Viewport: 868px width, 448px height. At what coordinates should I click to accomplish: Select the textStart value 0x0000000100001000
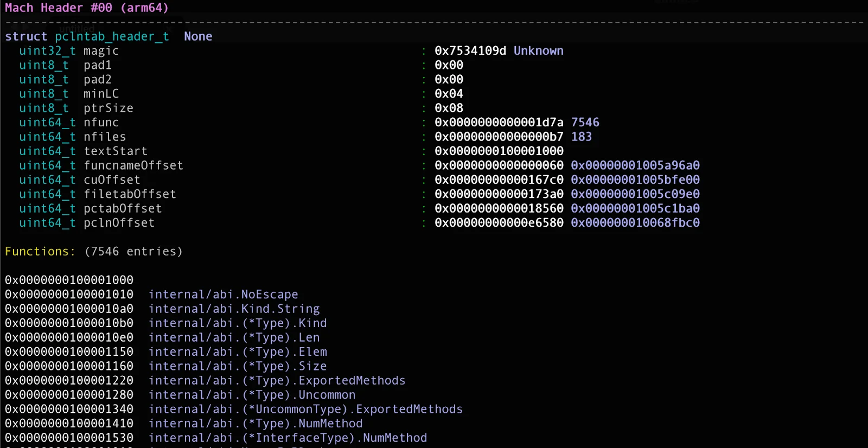coord(499,151)
